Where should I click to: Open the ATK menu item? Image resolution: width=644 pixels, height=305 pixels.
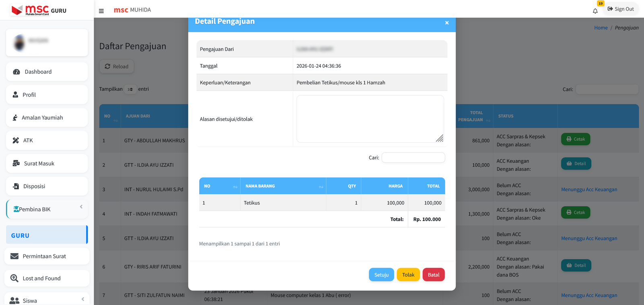(x=47, y=140)
